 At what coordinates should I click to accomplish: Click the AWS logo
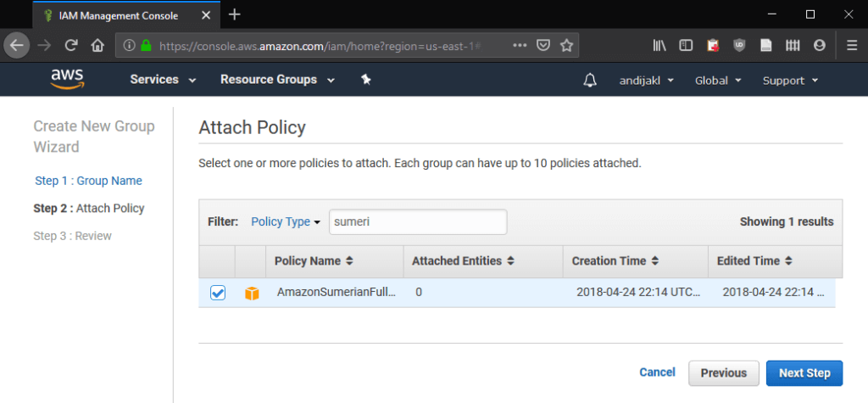pos(67,79)
